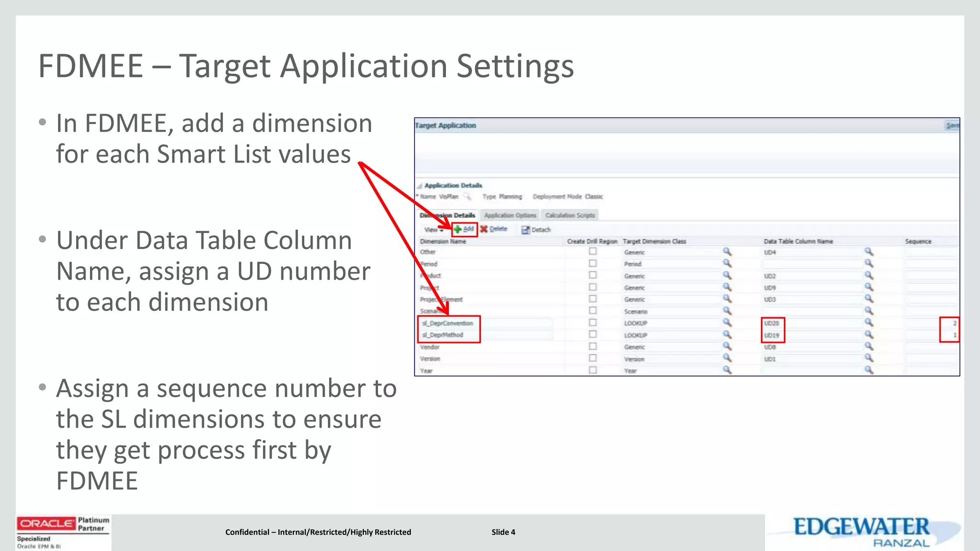Click the Save button
980x551 pixels.
tap(952, 125)
